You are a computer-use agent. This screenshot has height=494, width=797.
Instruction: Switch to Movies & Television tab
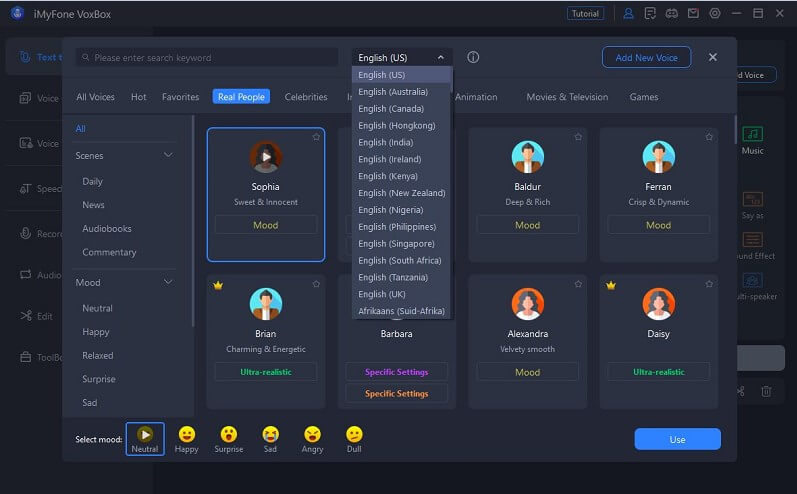[567, 97]
